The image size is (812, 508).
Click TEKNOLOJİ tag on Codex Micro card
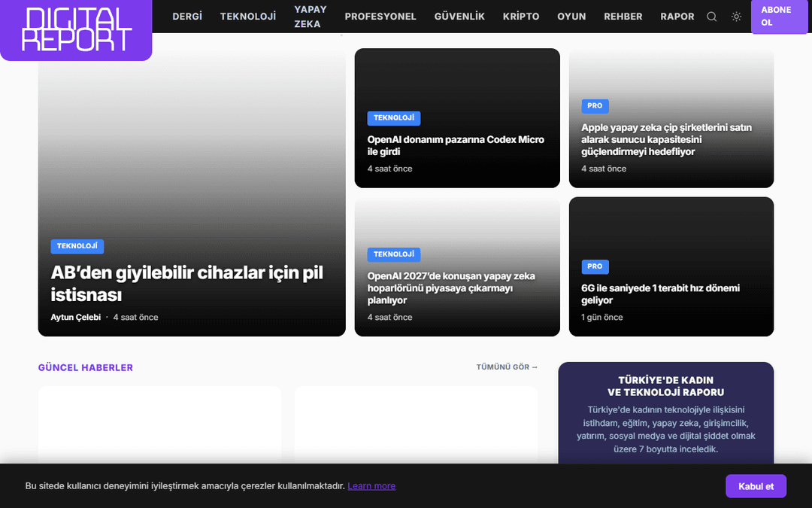(393, 118)
